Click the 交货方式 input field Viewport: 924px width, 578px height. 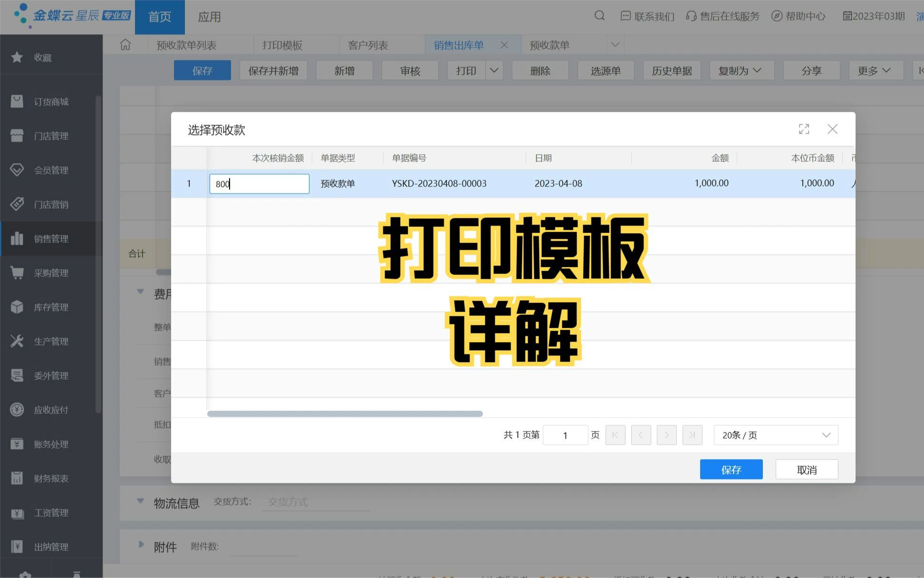(x=317, y=502)
